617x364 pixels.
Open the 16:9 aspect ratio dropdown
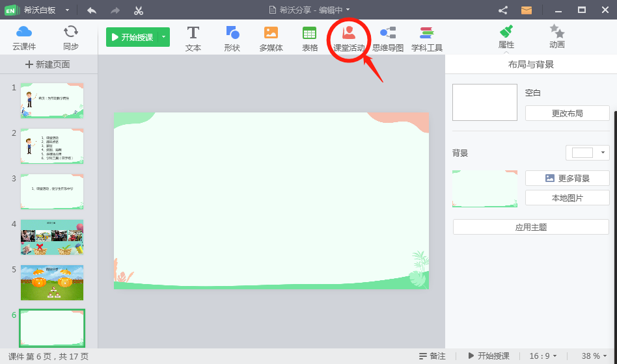click(x=543, y=356)
